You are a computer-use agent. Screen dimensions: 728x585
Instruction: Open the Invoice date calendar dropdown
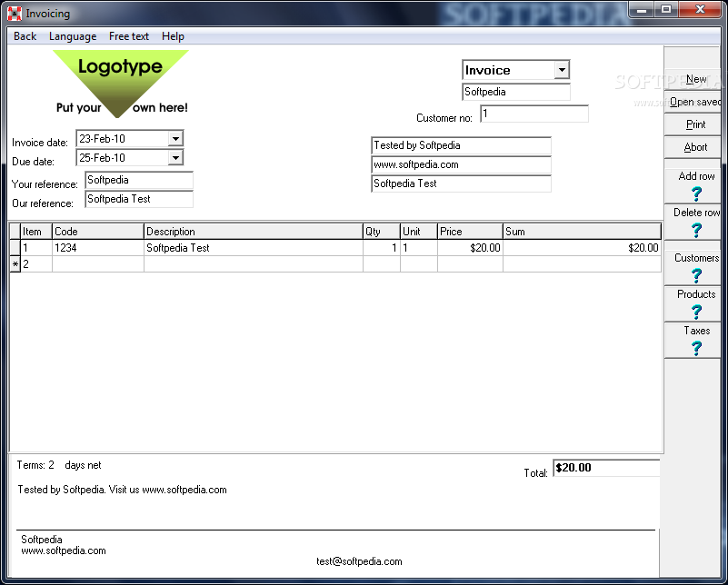175,138
